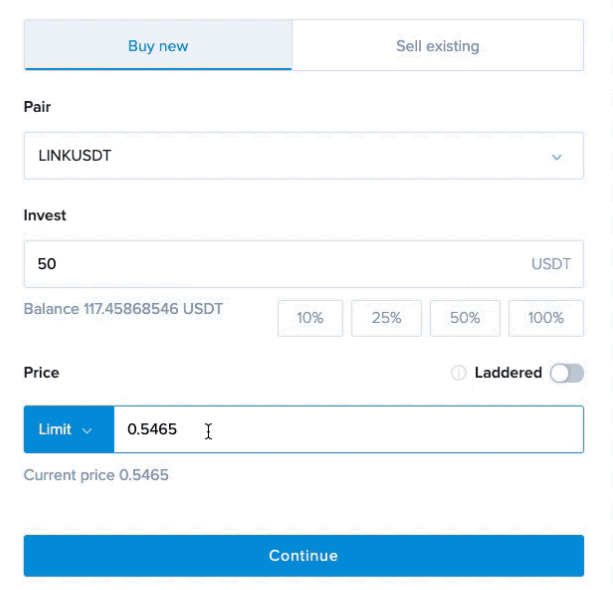
Task: Switch to the Sell existing tab
Action: tap(438, 45)
